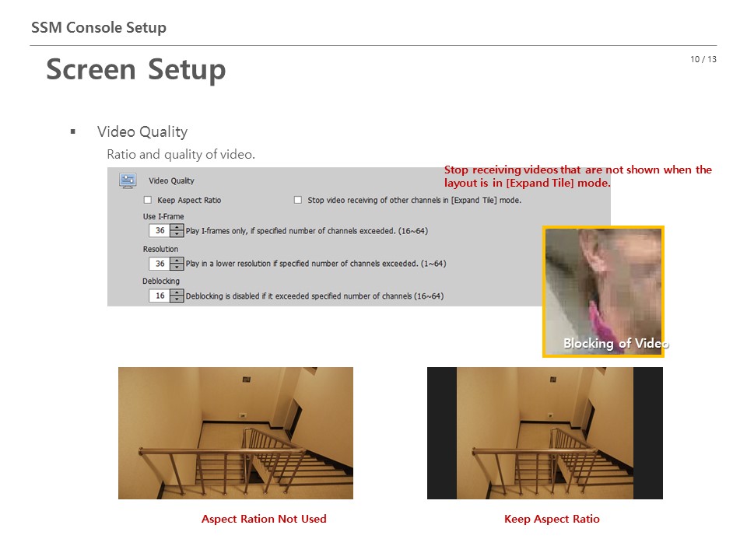Click the red 'Stop receiving videos' note
This screenshot has width=747, height=560.
(x=578, y=177)
